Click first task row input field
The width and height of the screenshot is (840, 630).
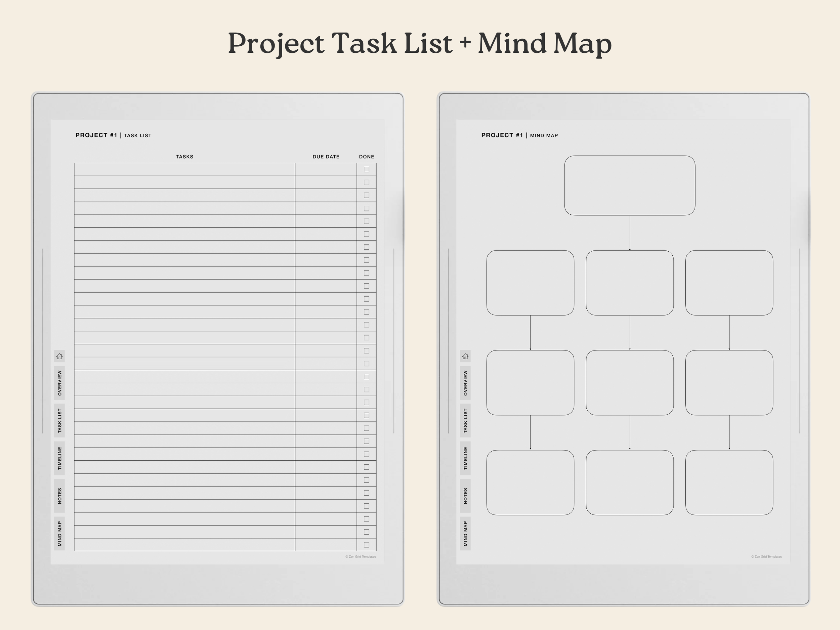[184, 169]
